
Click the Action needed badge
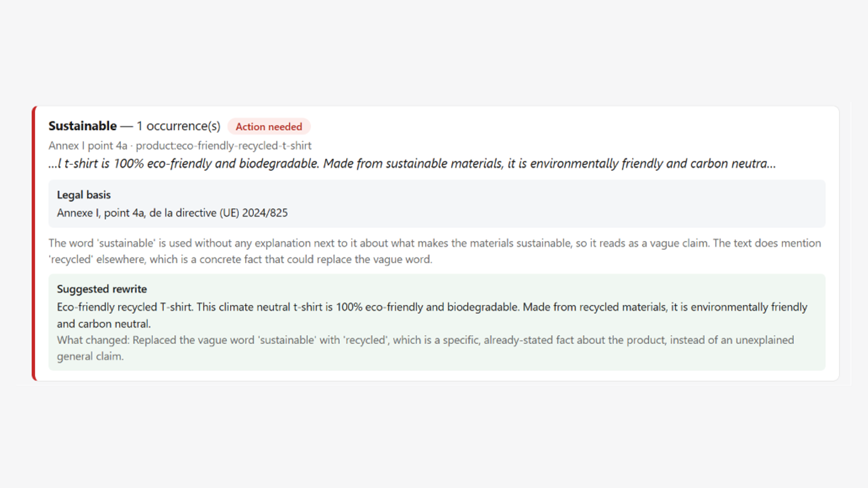tap(269, 126)
